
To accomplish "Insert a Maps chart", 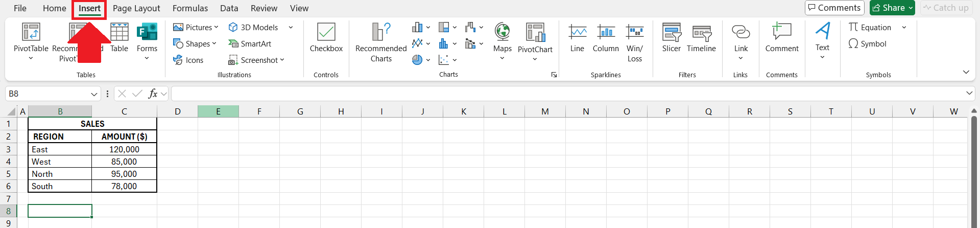I will tap(503, 42).
